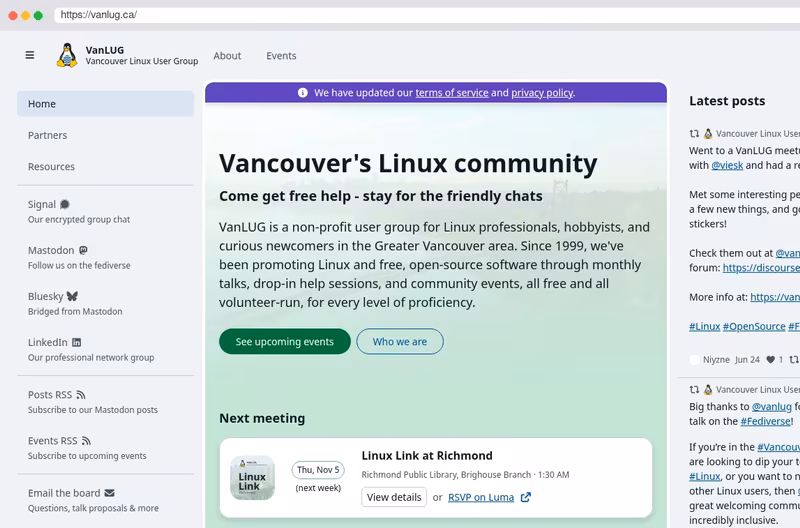Viewport: 800px width, 528px height.
Task: Click the #OpenSource hashtag
Action: pos(754,326)
